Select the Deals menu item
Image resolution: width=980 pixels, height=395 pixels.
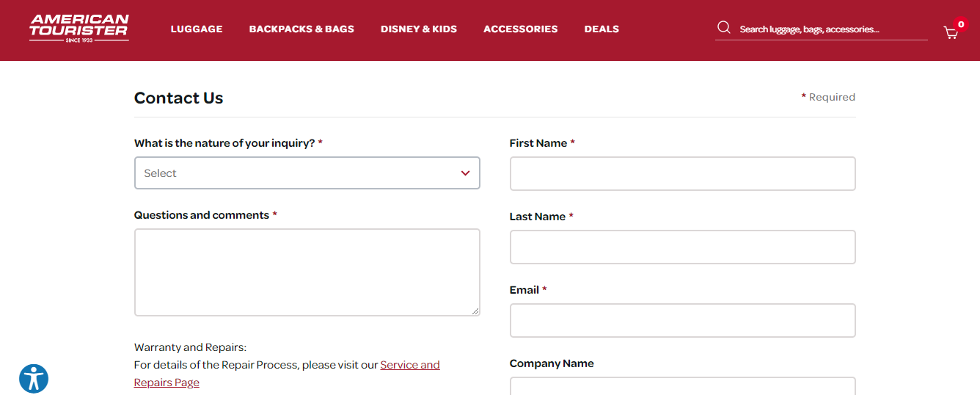601,29
